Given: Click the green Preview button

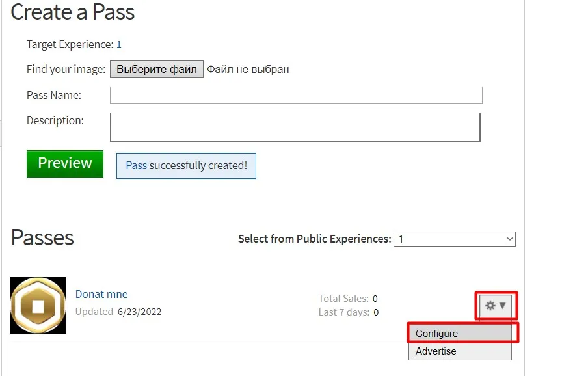Looking at the screenshot, I should [x=65, y=164].
